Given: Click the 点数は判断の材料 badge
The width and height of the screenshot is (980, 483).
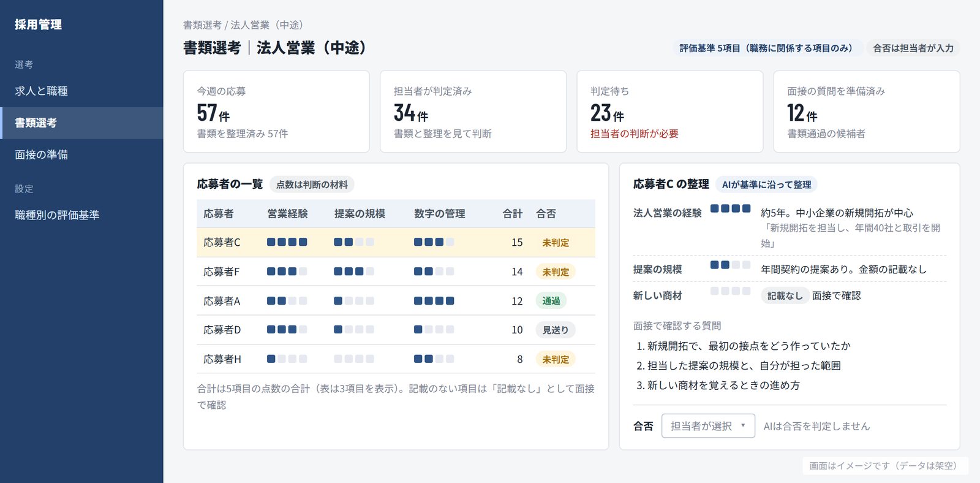Looking at the screenshot, I should pos(312,184).
